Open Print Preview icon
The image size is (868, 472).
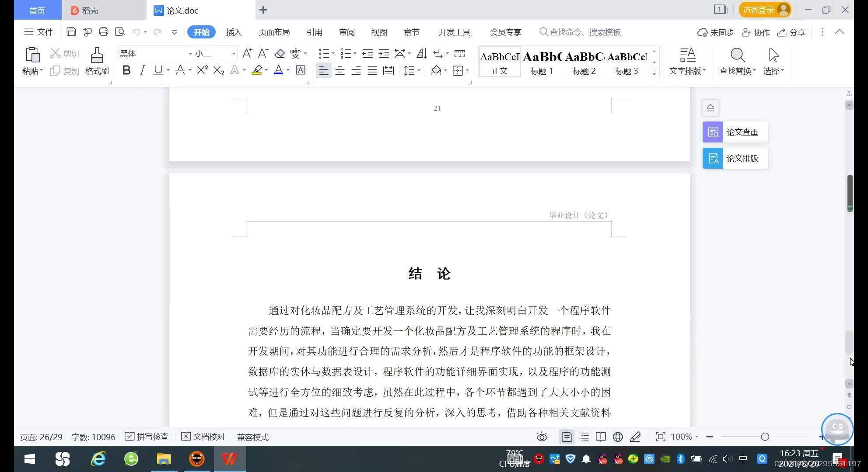pyautogui.click(x=120, y=32)
